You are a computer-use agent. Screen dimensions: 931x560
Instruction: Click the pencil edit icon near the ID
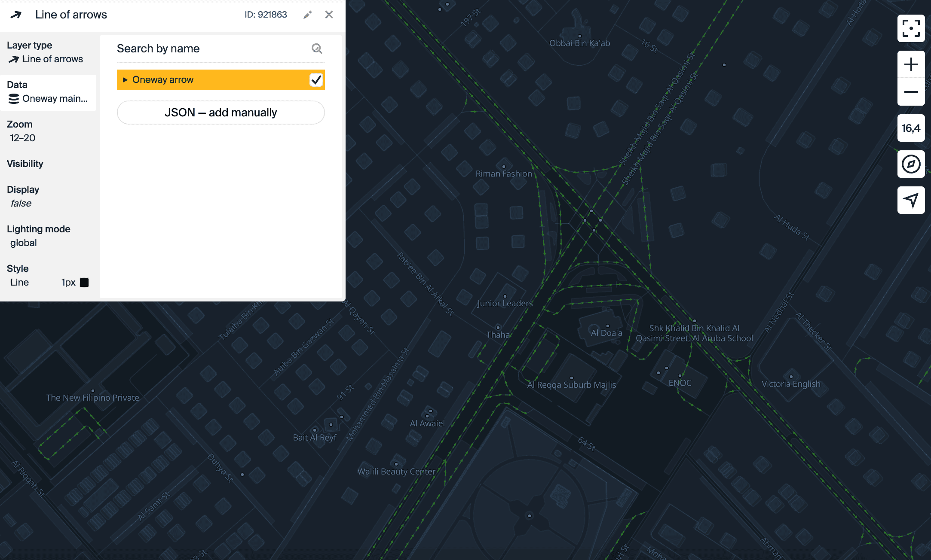click(x=307, y=15)
